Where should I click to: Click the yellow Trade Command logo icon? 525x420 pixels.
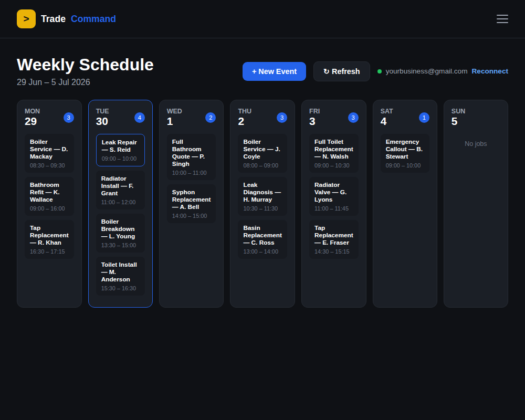point(26,19)
